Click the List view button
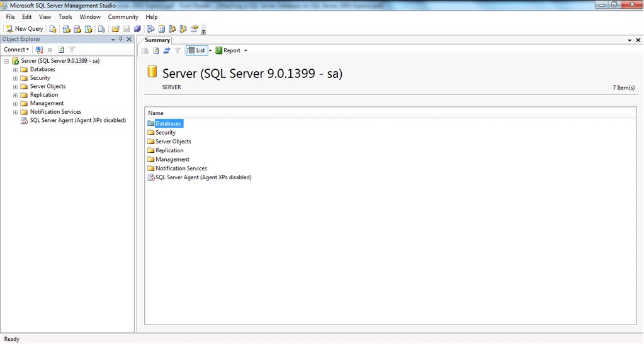 196,50
